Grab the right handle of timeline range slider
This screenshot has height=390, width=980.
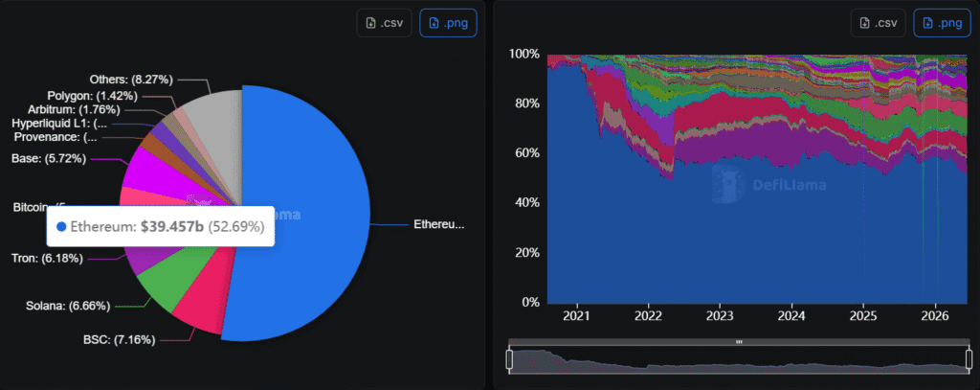tap(969, 359)
